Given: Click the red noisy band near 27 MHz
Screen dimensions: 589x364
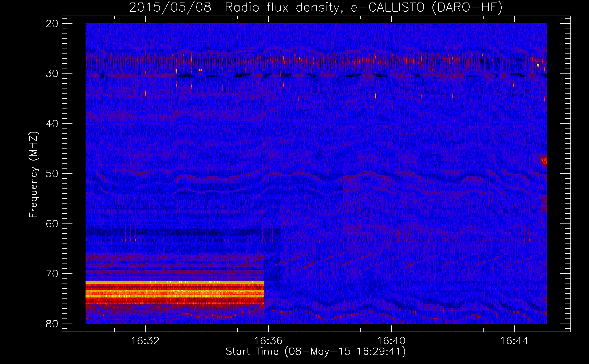Looking at the screenshot, I should pos(316,60).
